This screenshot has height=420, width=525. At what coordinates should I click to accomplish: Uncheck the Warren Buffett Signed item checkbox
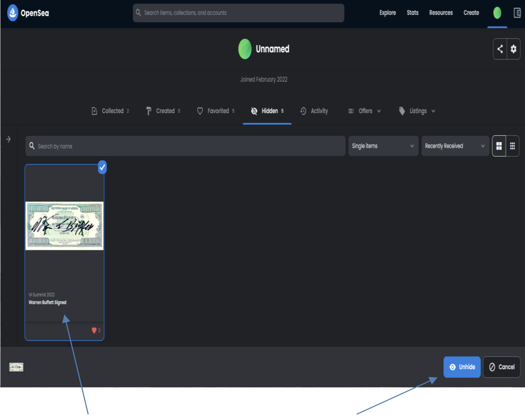pyautogui.click(x=102, y=167)
